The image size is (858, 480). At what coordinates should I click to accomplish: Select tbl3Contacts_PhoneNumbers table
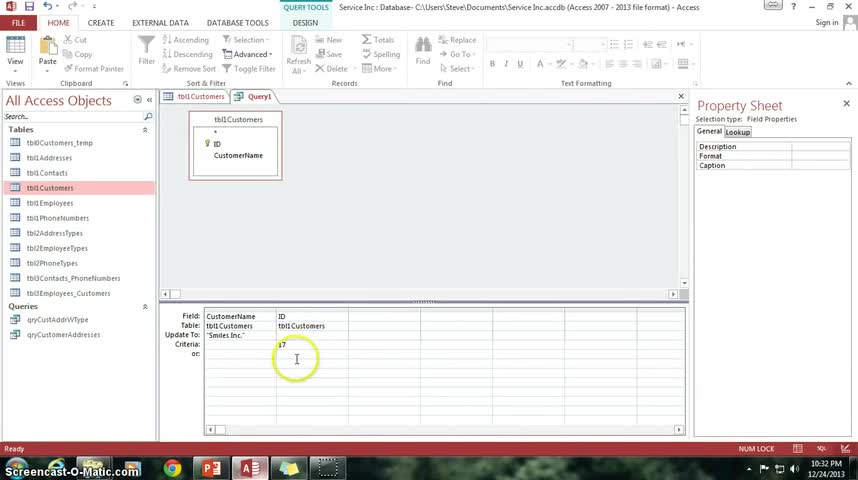[x=73, y=278]
